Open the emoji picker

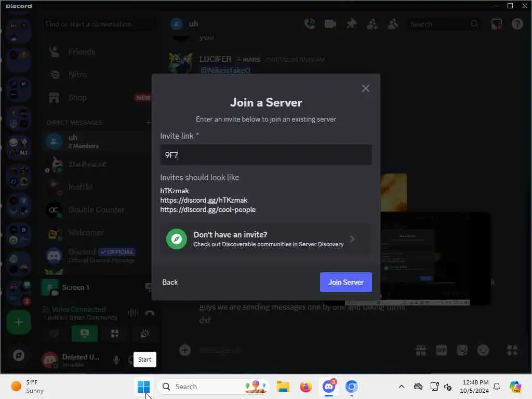coord(483,350)
